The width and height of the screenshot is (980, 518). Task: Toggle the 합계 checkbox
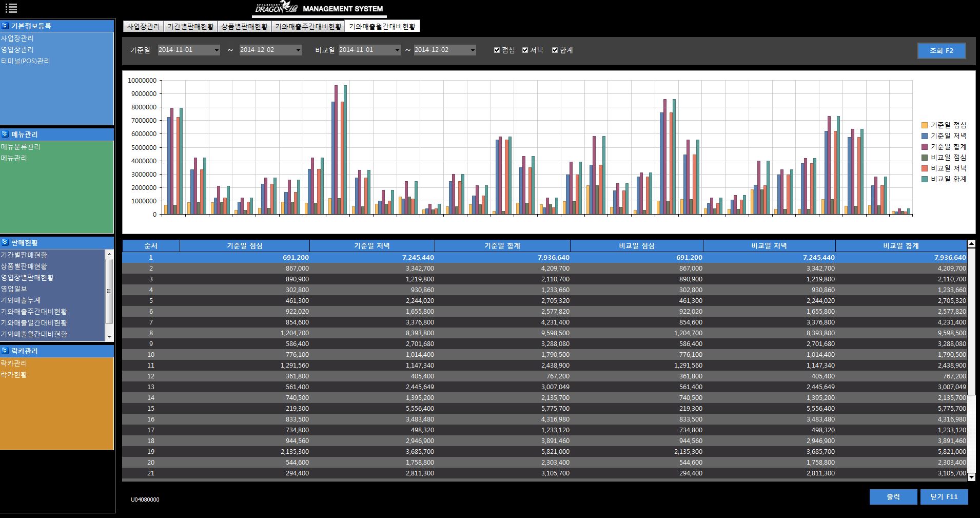[555, 50]
